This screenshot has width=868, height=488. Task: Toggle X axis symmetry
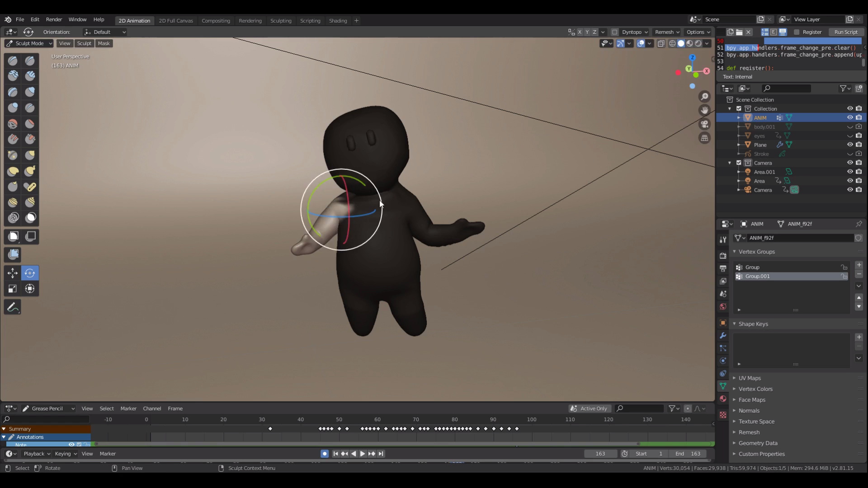(580, 32)
